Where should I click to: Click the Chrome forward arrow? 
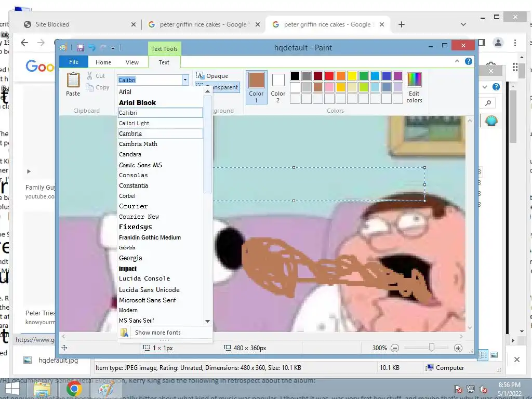coord(41,43)
